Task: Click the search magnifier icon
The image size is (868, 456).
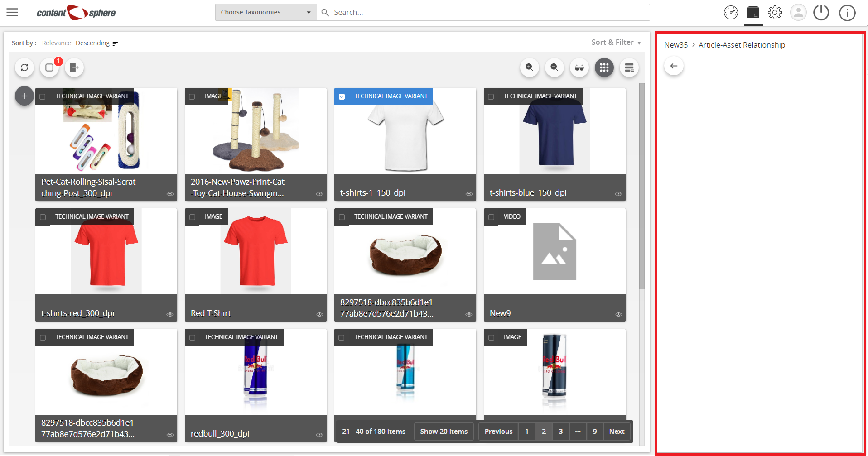Action: [x=325, y=12]
